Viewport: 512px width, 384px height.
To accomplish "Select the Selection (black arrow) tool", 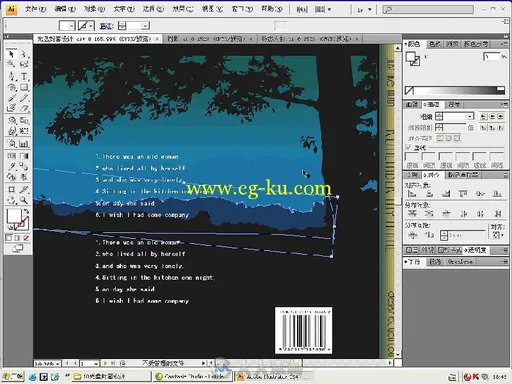I will (x=12, y=54).
